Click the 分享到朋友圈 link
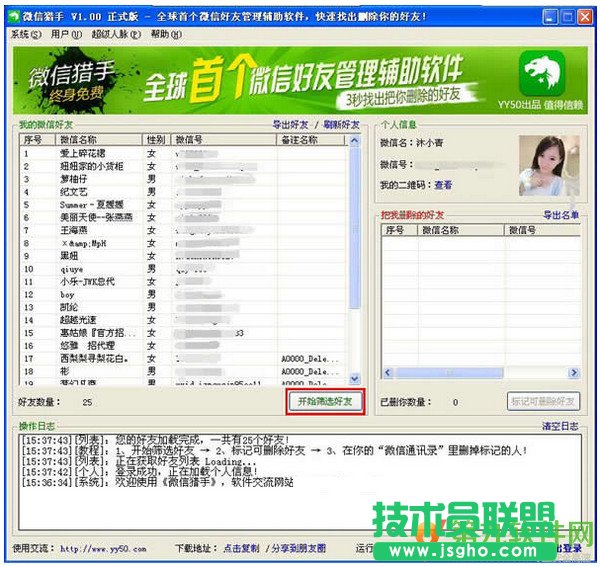The height and width of the screenshot is (567, 600). pos(298,549)
